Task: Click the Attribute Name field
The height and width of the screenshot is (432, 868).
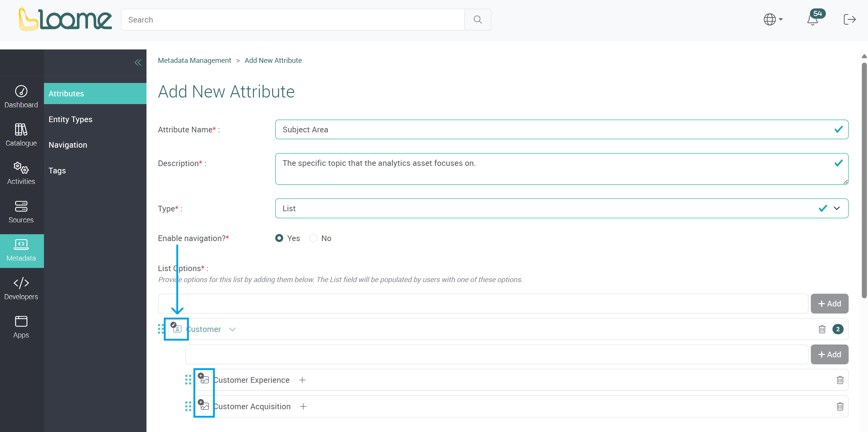Action: coord(562,129)
